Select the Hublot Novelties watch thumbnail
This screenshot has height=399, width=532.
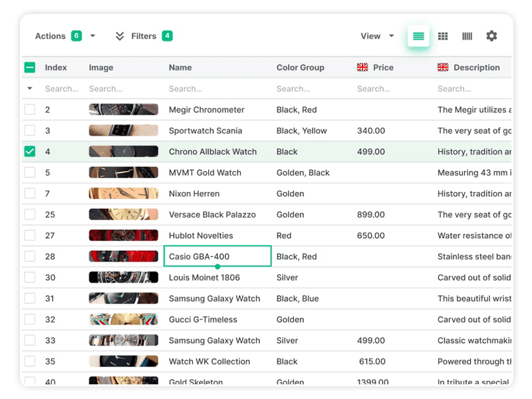click(124, 235)
